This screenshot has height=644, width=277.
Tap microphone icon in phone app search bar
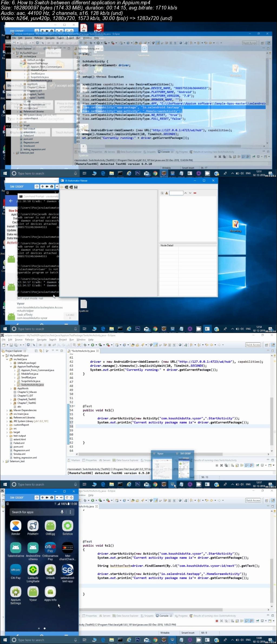click(x=62, y=512)
